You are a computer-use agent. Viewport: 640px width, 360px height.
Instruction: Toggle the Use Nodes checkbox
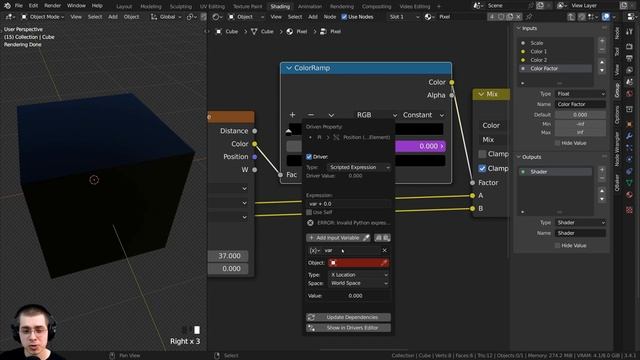[x=344, y=17]
